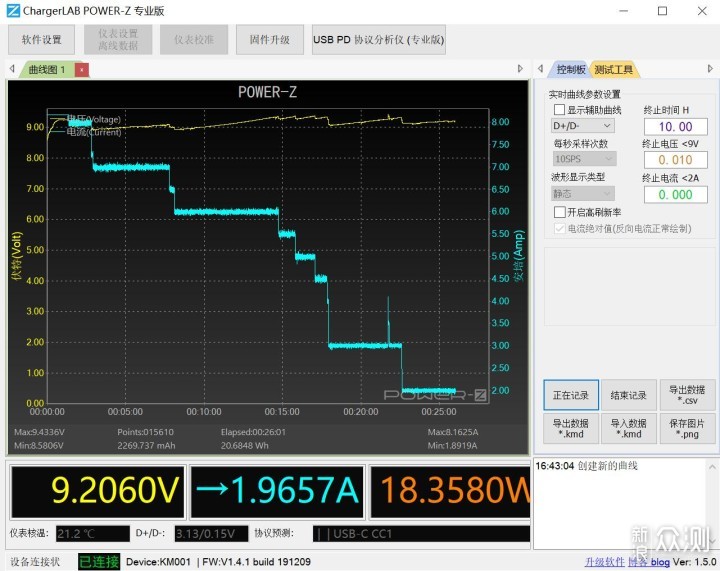
Task: Click the POWER-Z chart title
Action: tap(267, 92)
